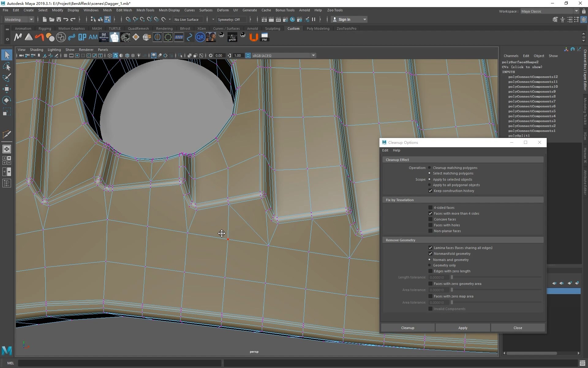Select the Lasso selection tool

tap(7, 66)
